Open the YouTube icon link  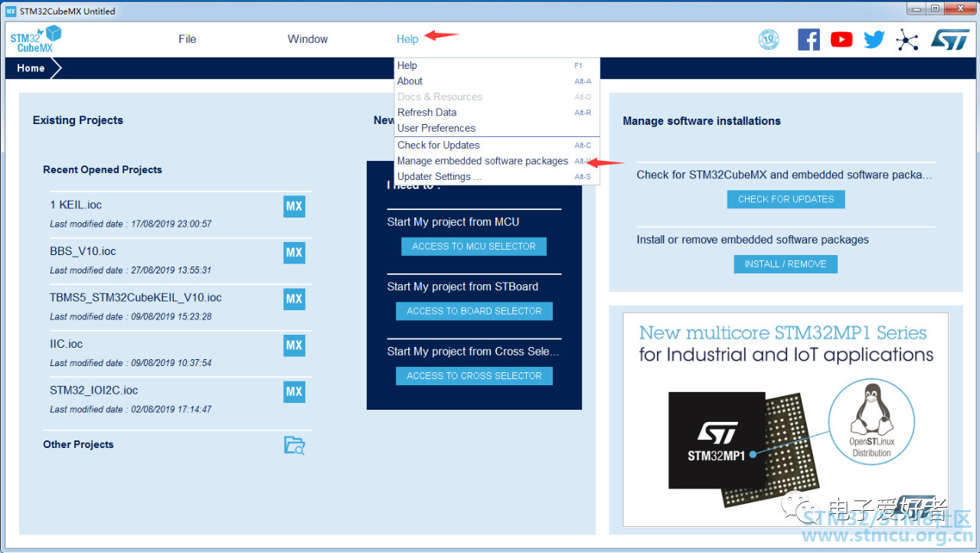point(841,39)
